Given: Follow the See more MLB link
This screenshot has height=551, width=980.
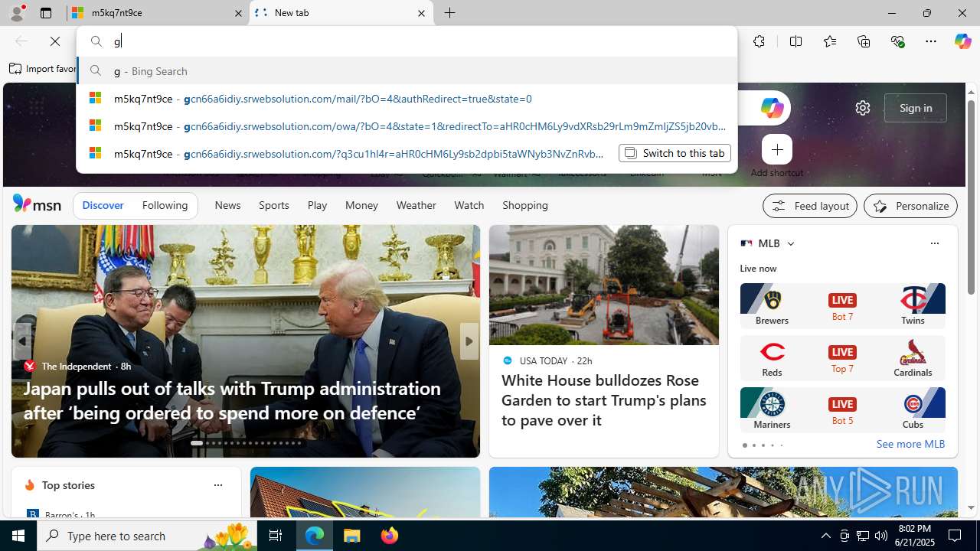Looking at the screenshot, I should point(910,444).
